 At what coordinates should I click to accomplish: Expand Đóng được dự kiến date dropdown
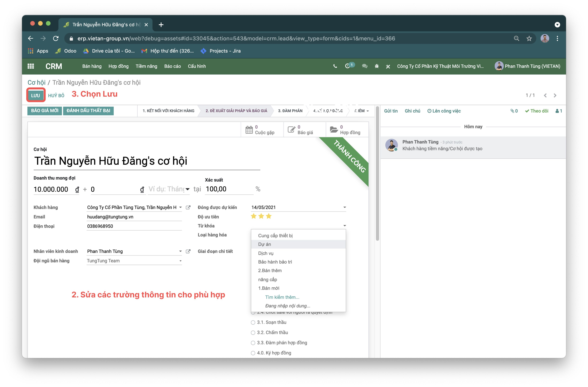[x=344, y=207]
